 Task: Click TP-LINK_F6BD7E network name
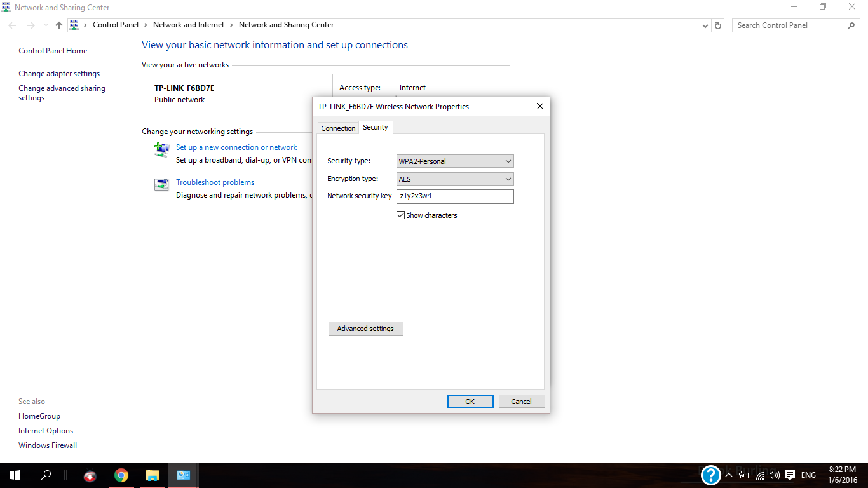point(184,88)
